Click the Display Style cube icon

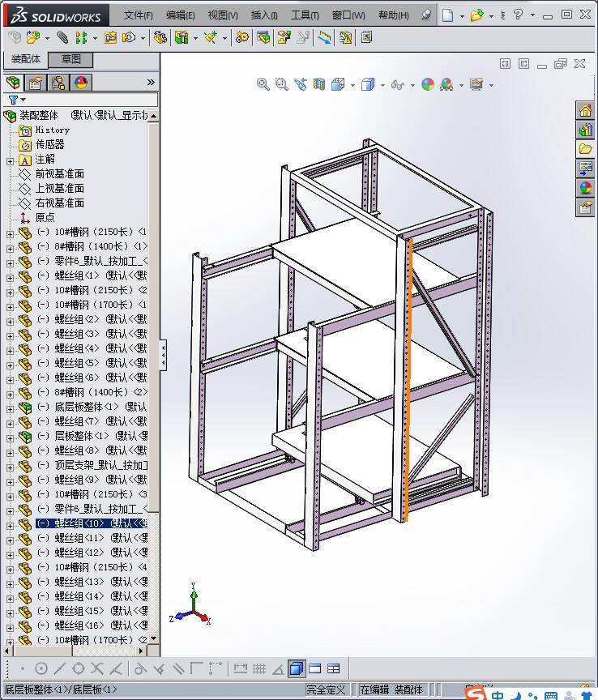point(368,84)
